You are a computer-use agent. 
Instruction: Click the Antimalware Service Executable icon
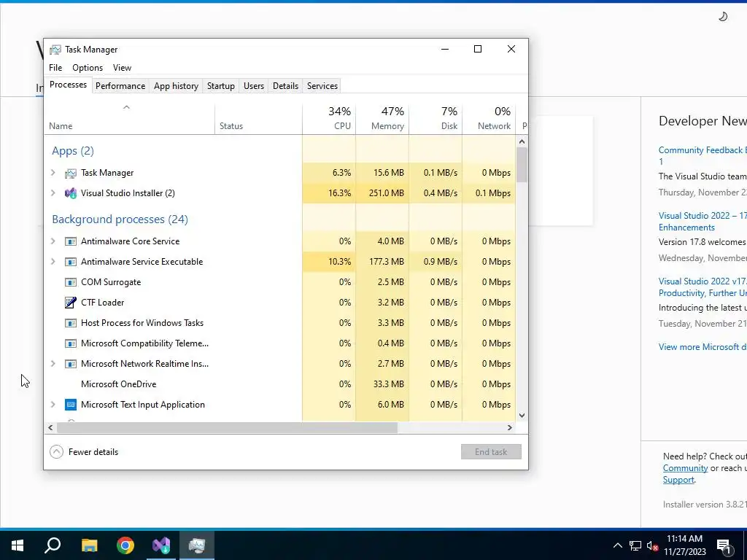pyautogui.click(x=71, y=262)
